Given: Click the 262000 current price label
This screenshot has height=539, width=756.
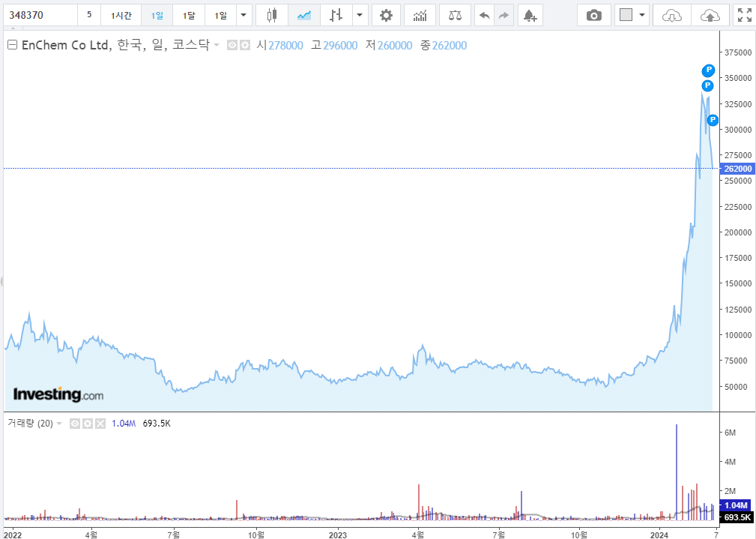Looking at the screenshot, I should [x=737, y=169].
